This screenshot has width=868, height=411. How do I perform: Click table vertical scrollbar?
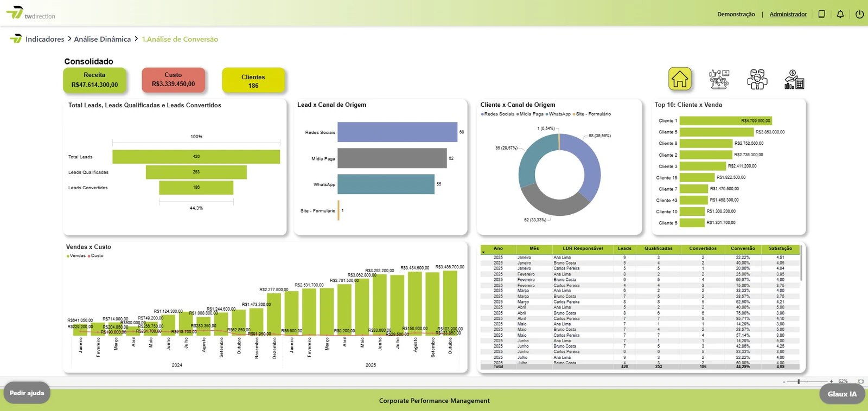pos(801,262)
